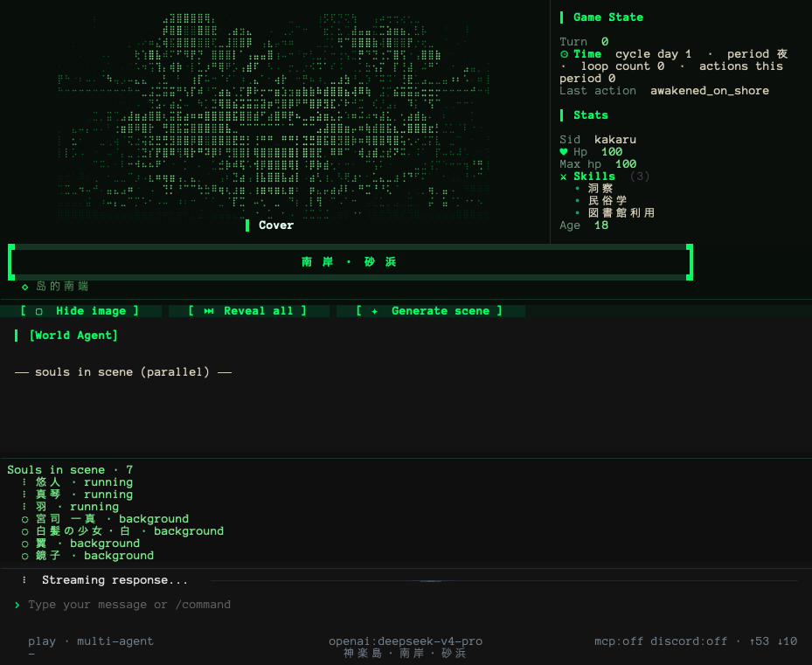The width and height of the screenshot is (812, 665).
Task: Click the Streaming response spinner icon
Action: point(24,580)
